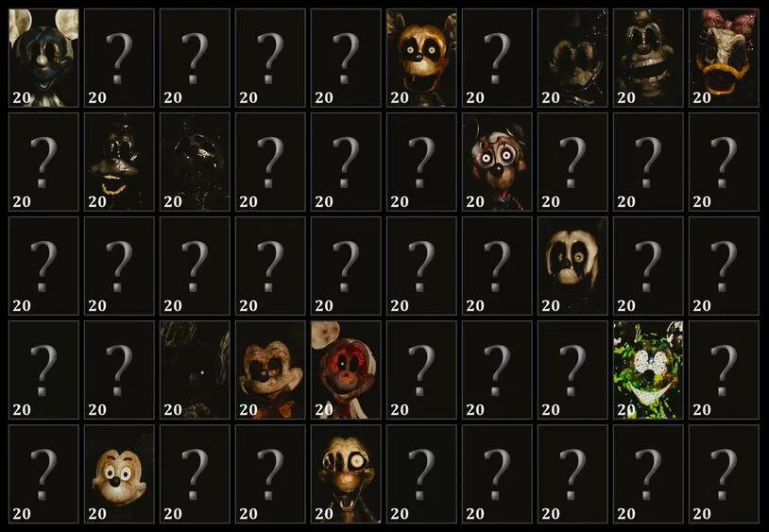Select the locked slot right of the white-eared Mickey

(x=119, y=58)
